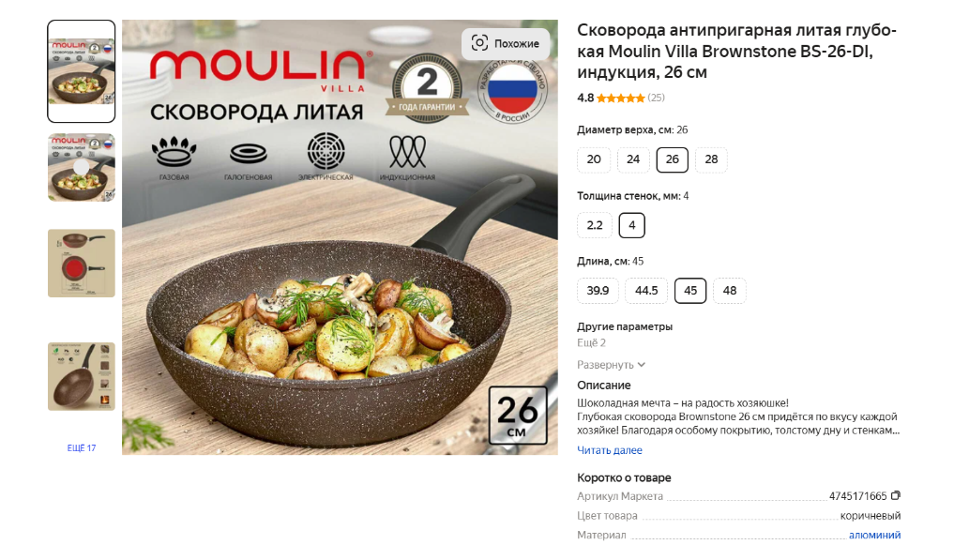The width and height of the screenshot is (954, 560).
Task: Choose length 44.5 cm option
Action: click(x=646, y=291)
